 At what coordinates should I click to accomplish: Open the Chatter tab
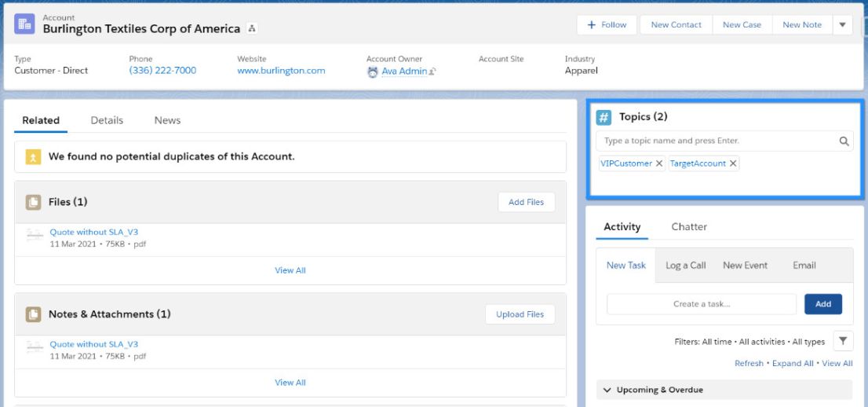[x=689, y=226]
